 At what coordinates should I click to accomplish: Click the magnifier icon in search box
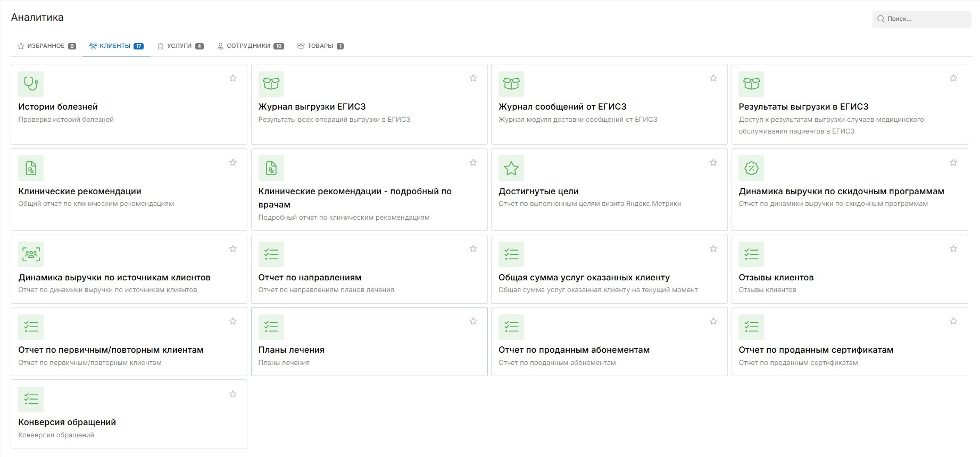881,19
